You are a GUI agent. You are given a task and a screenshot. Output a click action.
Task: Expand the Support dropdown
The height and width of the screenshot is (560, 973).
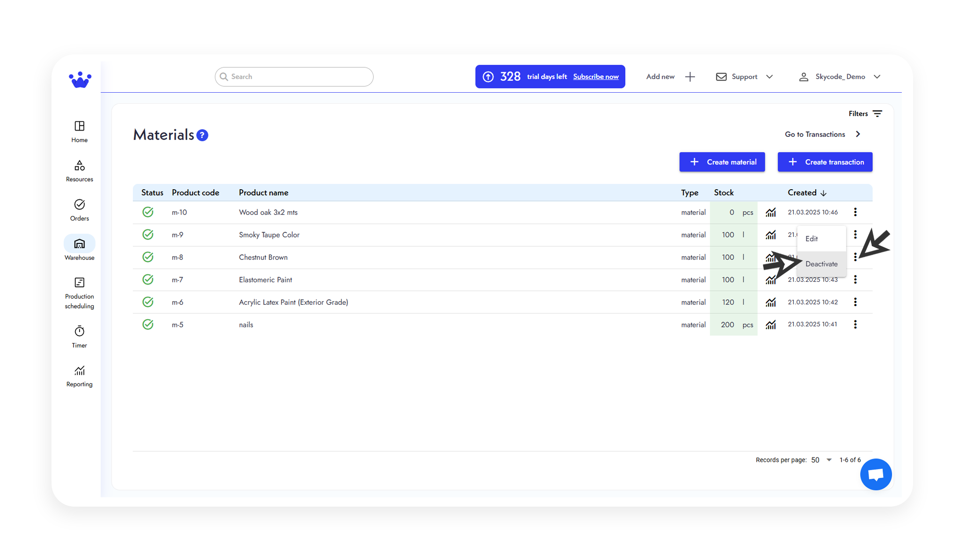(744, 76)
